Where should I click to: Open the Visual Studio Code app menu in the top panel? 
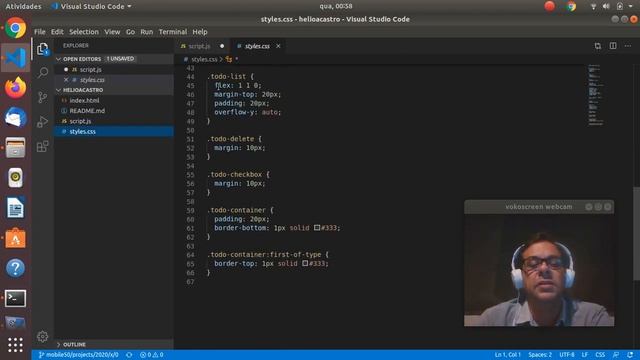(91, 6)
